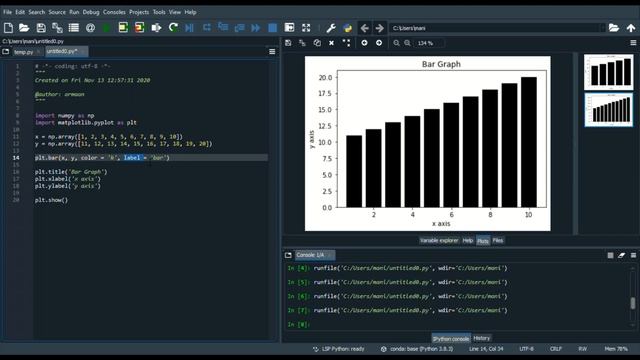640x360 pixels.
Task: Remove all variables in console
Action: pos(622,255)
